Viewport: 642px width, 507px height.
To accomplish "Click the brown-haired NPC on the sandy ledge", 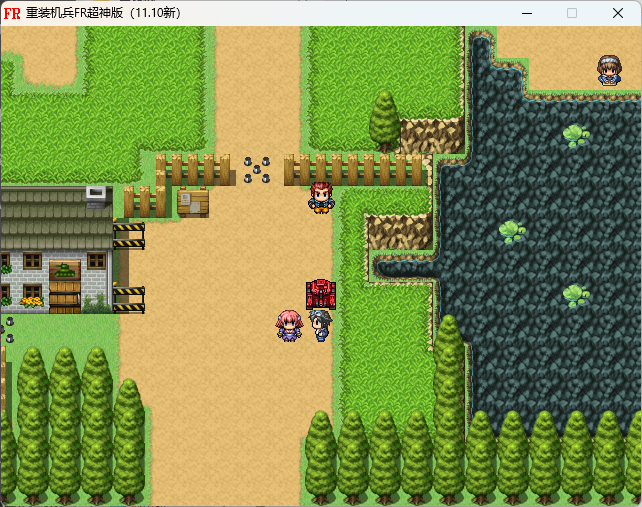I will click(x=609, y=70).
